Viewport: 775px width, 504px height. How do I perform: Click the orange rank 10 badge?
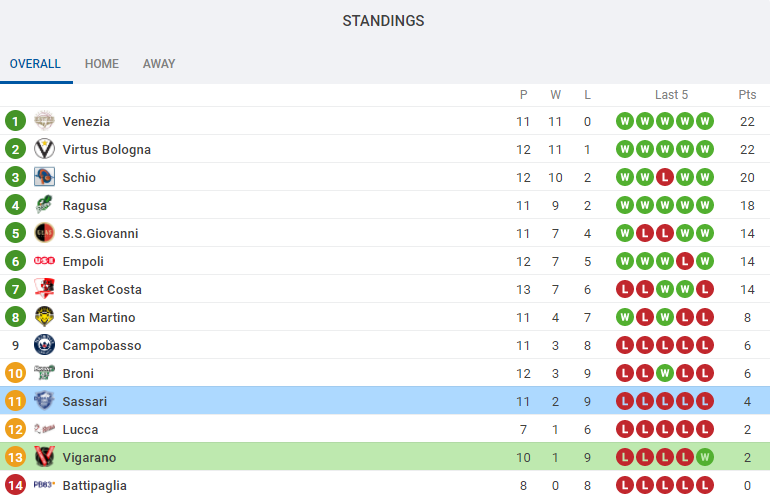click(x=15, y=373)
